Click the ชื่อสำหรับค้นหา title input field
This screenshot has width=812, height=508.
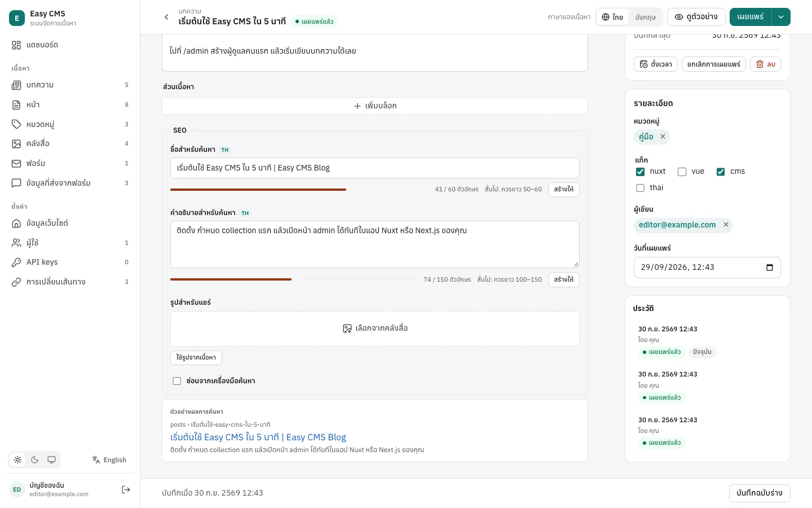tap(375, 168)
